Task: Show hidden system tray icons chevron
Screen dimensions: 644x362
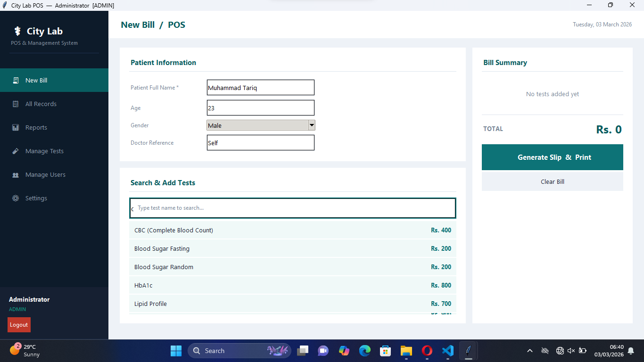Action: click(529, 351)
